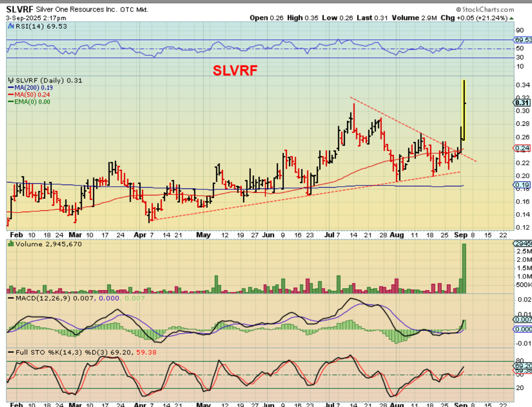Click the 0.28 price axis label
Viewport: 532px width, 407px height.
(522, 124)
